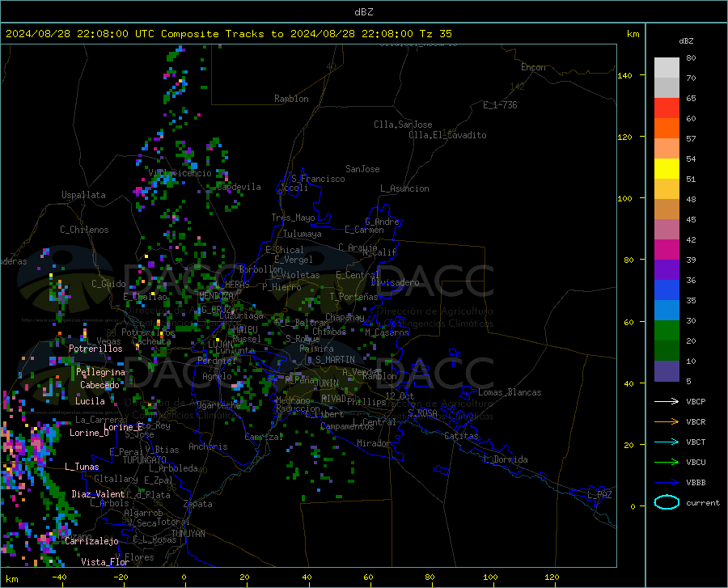
Task: Select the magenta 39 dBZ color swatch
Action: click(x=667, y=250)
